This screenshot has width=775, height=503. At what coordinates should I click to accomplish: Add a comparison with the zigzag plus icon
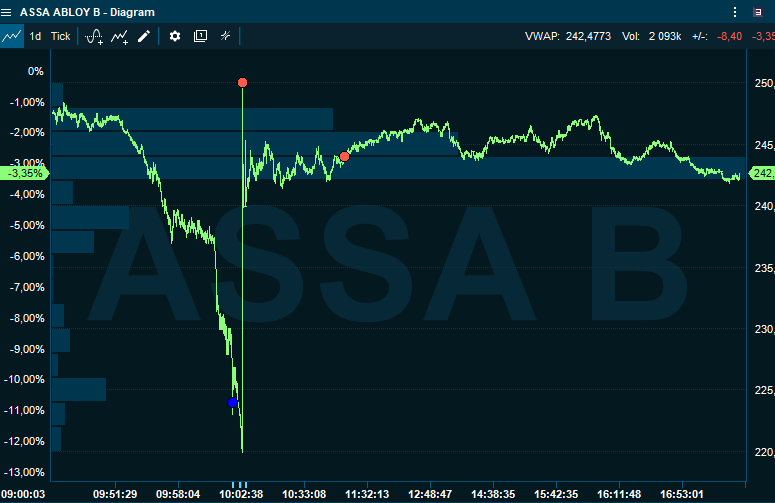(x=119, y=37)
